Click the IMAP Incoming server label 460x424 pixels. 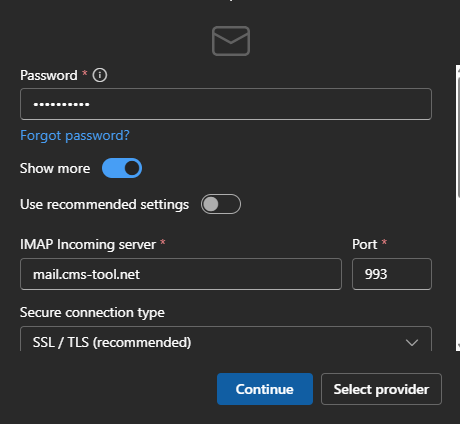click(x=88, y=244)
